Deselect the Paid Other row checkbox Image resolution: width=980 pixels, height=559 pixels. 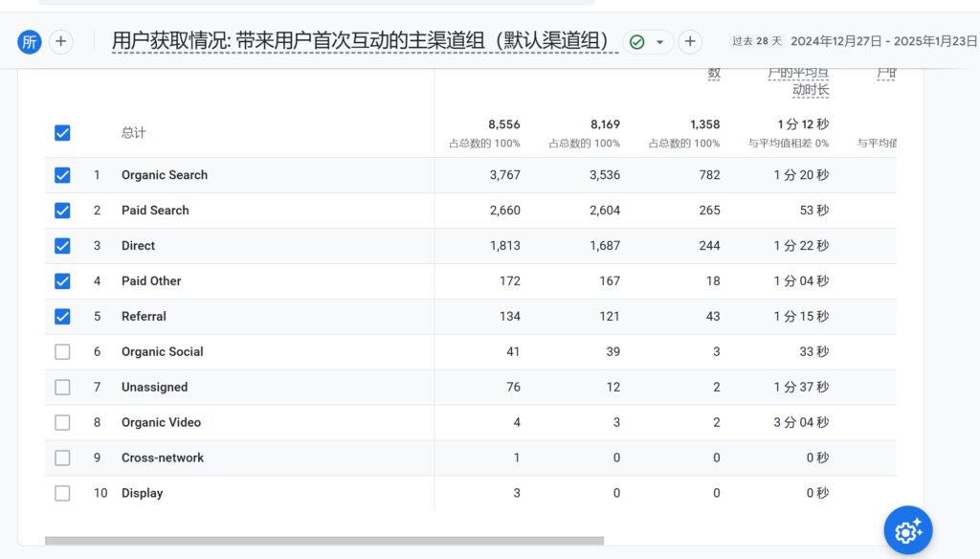point(62,281)
